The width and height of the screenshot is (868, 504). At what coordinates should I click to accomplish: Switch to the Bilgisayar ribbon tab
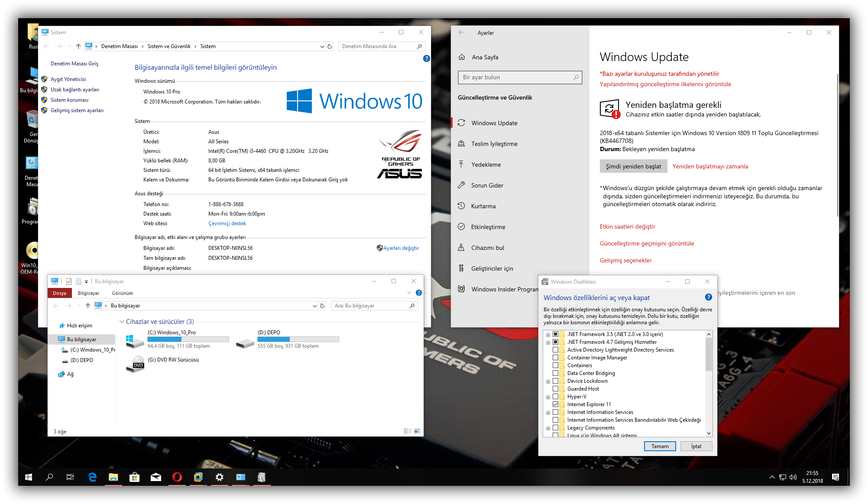[88, 293]
